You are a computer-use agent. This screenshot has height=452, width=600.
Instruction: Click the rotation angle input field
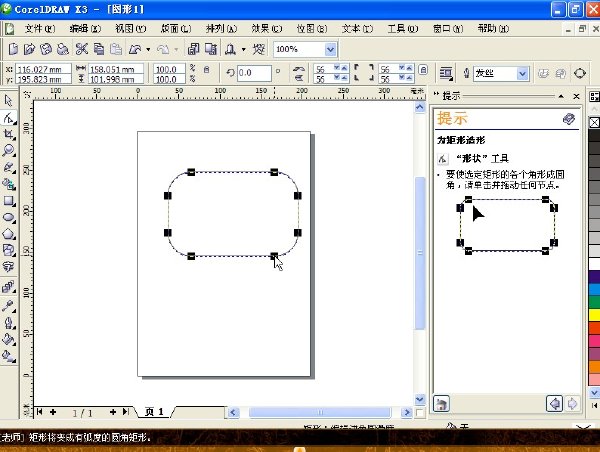pyautogui.click(x=254, y=73)
